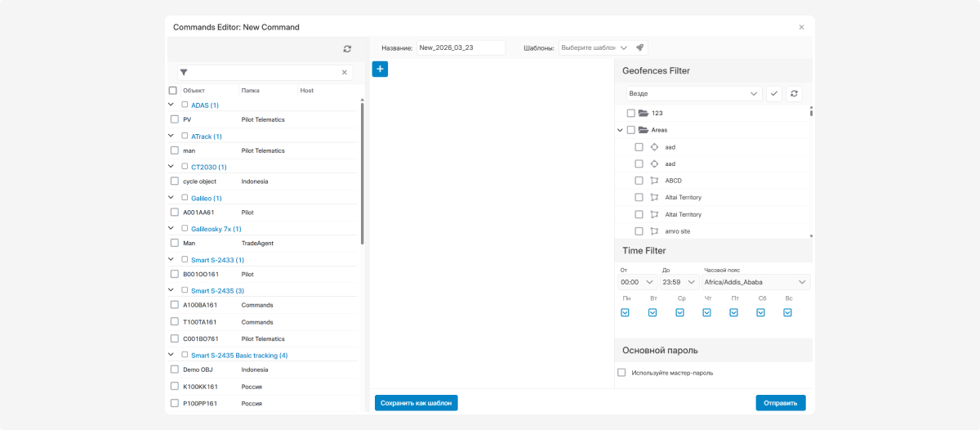This screenshot has height=430, width=980.
Task: Refresh the geofences list
Action: click(794, 94)
